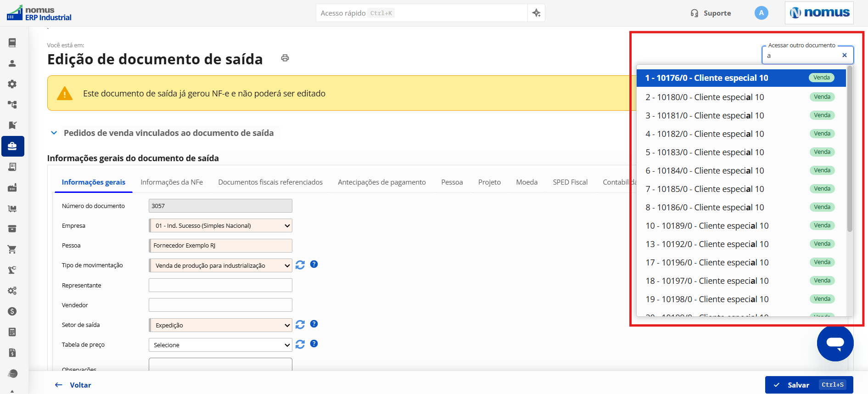868x394 pixels.
Task: Select document 3 - 10181/0 - Cliente especial 10
Action: (x=741, y=115)
